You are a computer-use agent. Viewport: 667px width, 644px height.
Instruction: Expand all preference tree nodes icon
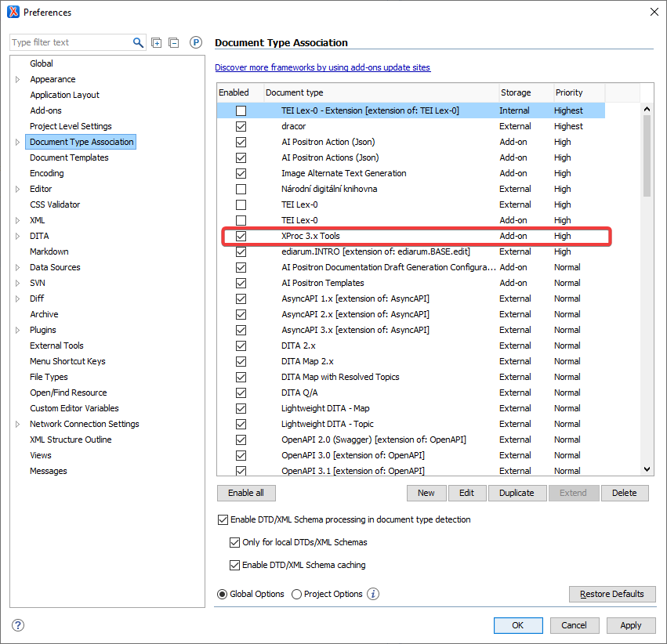pyautogui.click(x=157, y=42)
